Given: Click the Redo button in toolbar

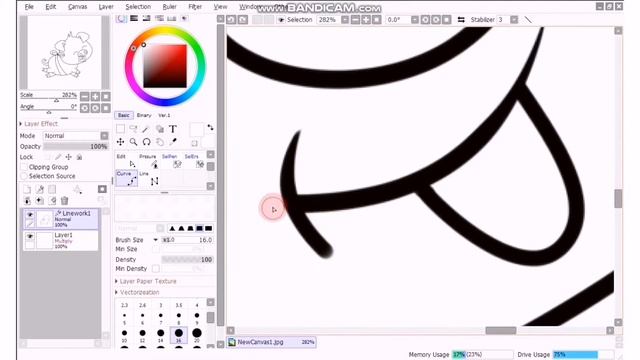Looking at the screenshot, I should 243,20.
